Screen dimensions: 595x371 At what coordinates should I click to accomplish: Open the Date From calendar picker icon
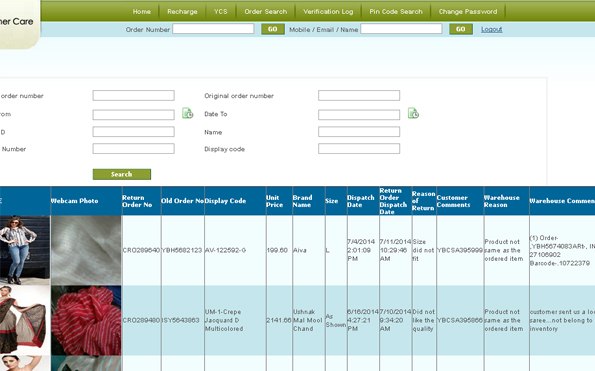pyautogui.click(x=187, y=113)
